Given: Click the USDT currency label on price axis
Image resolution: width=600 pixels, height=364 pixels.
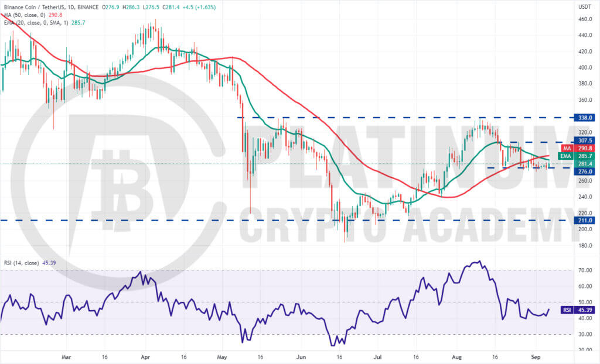Looking at the screenshot, I should pos(585,7).
